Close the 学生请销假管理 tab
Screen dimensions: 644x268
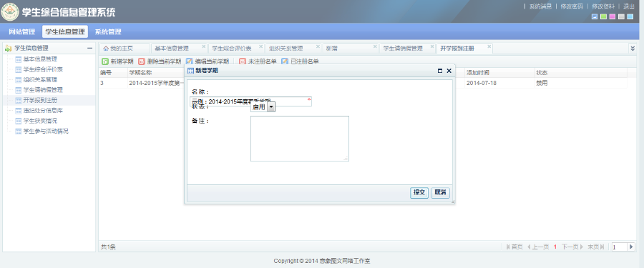coord(432,46)
